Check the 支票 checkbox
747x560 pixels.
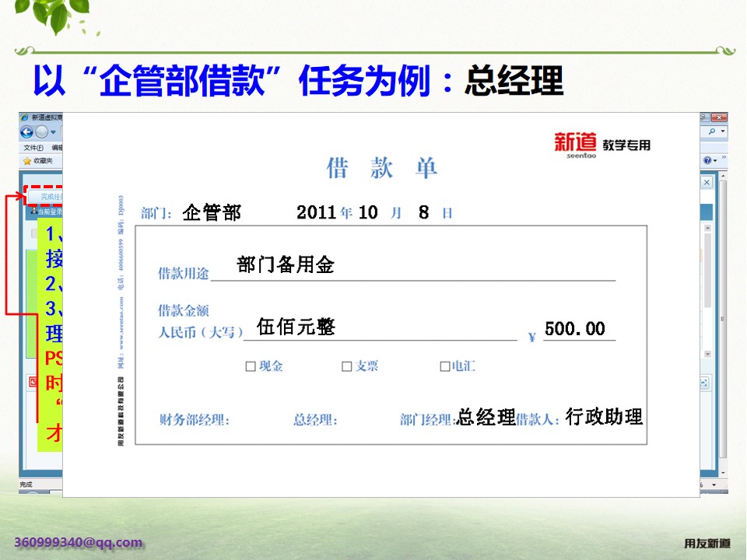tap(347, 366)
